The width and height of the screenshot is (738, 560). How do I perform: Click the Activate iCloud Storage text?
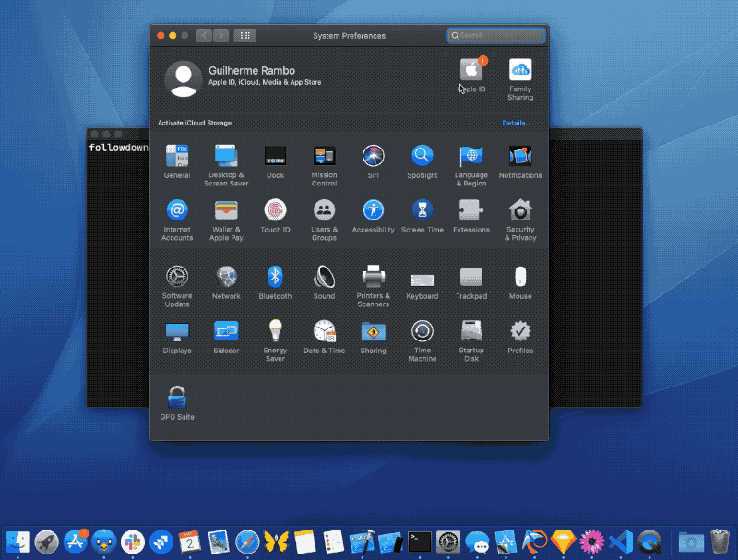tap(195, 123)
